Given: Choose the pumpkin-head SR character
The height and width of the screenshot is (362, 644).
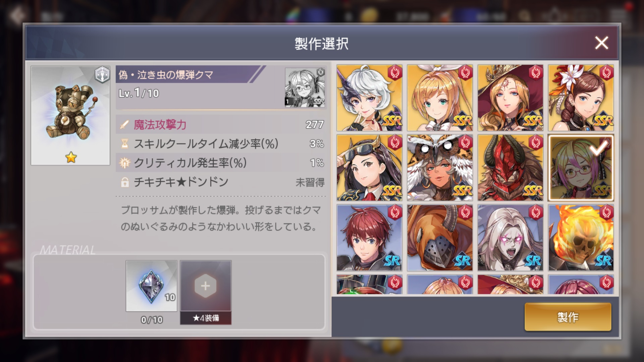Looking at the screenshot, I should pyautogui.click(x=440, y=238).
